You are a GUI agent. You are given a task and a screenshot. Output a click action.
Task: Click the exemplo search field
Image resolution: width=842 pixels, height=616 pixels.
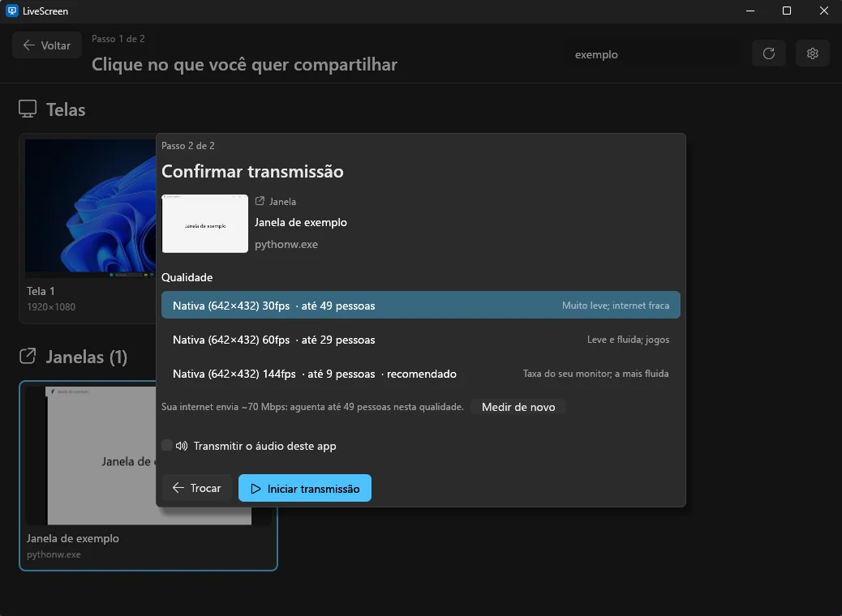(x=652, y=54)
